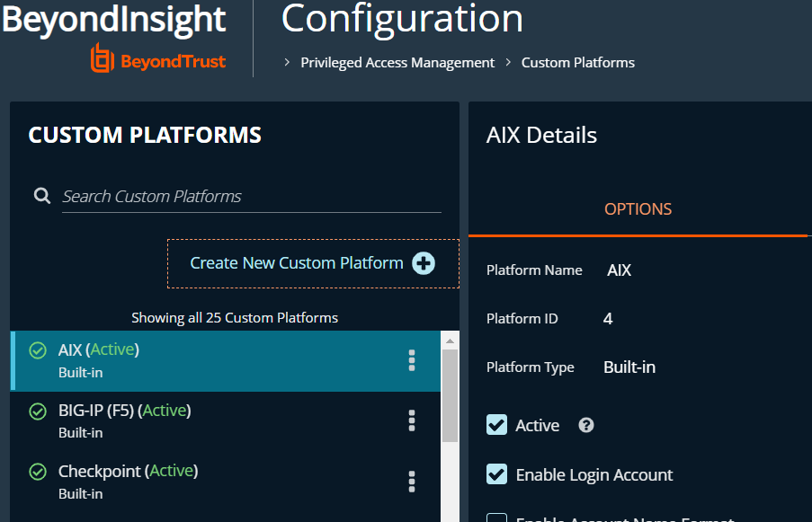Click green check status icon for Checkpoint

[38, 472]
